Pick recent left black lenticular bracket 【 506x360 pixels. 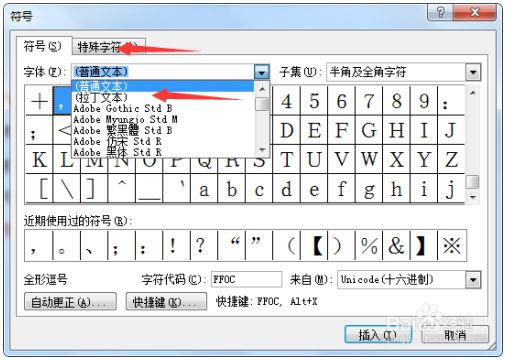(x=314, y=246)
